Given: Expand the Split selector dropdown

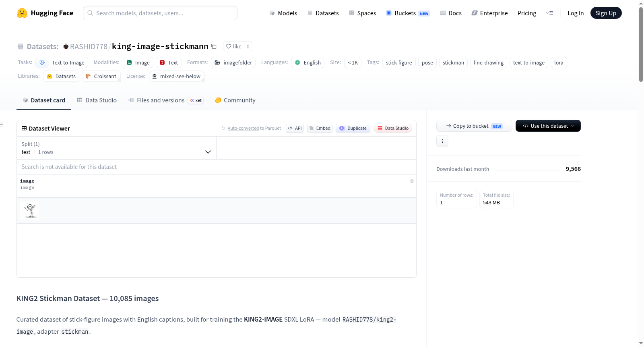Looking at the screenshot, I should tap(116, 148).
